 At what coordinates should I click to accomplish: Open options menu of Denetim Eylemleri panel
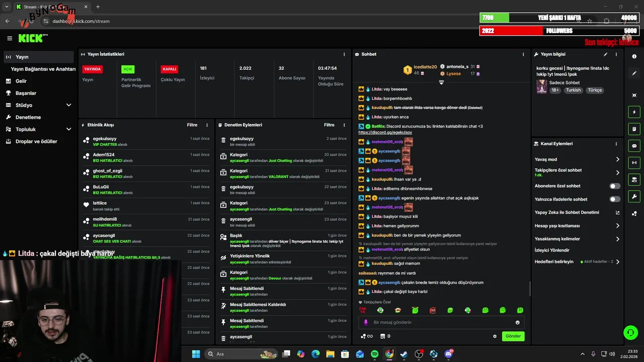pos(344,125)
